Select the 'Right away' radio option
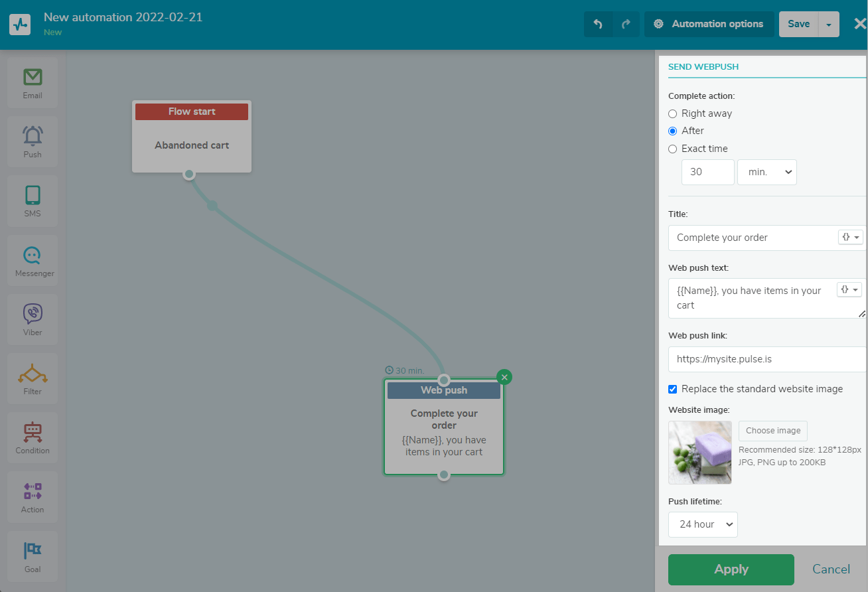Screen dimensions: 868x592 pyautogui.click(x=673, y=113)
